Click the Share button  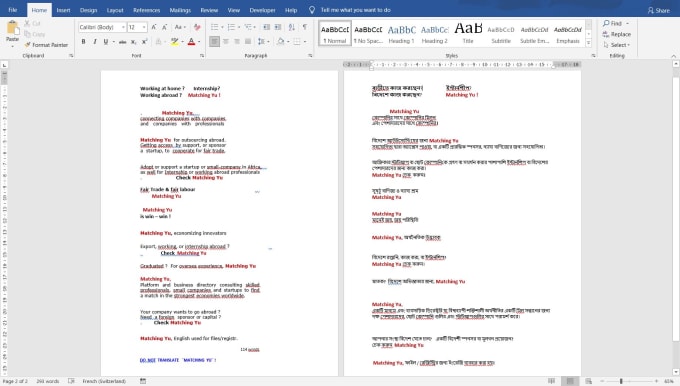[659, 10]
